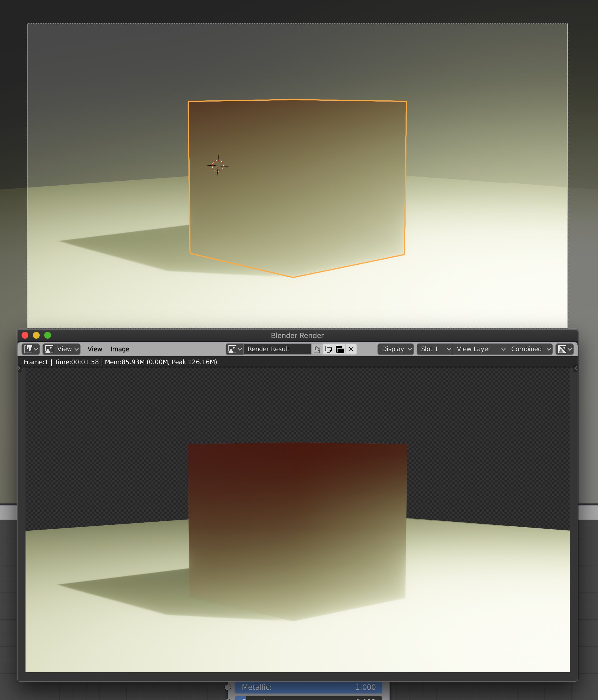Expand the right sidebar region arrow
This screenshot has width=598, height=700.
(576, 368)
